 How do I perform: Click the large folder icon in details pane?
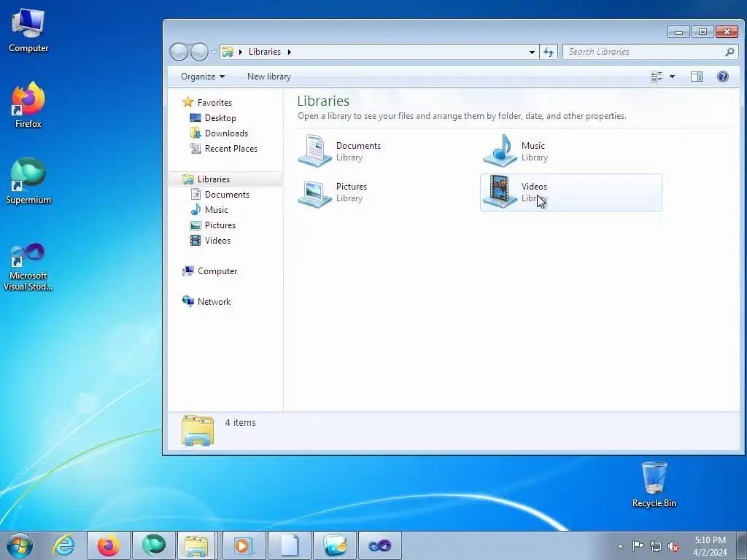point(198,430)
